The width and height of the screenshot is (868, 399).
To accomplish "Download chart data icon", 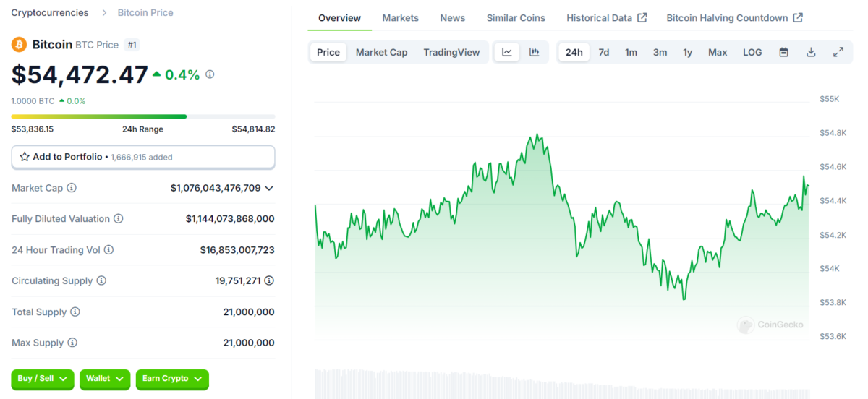I will (x=811, y=52).
